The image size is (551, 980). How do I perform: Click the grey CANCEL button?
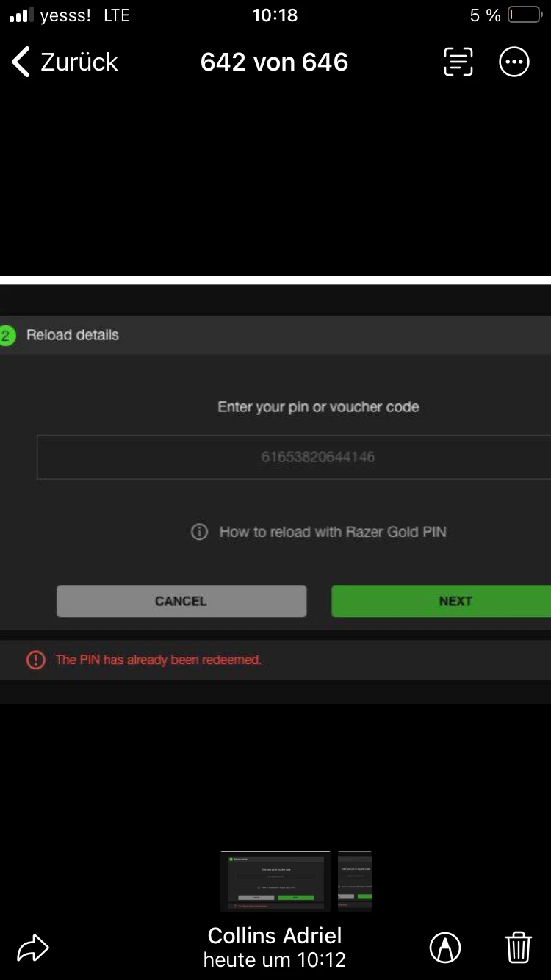pyautogui.click(x=181, y=601)
